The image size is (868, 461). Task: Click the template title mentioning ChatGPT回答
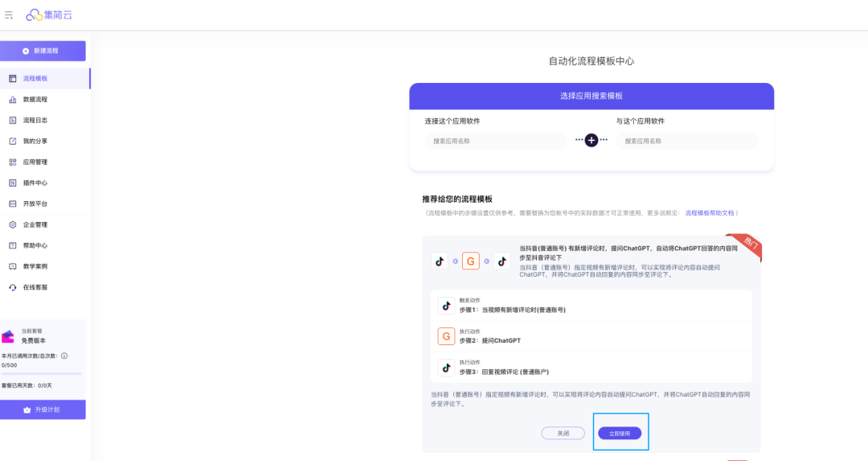628,253
